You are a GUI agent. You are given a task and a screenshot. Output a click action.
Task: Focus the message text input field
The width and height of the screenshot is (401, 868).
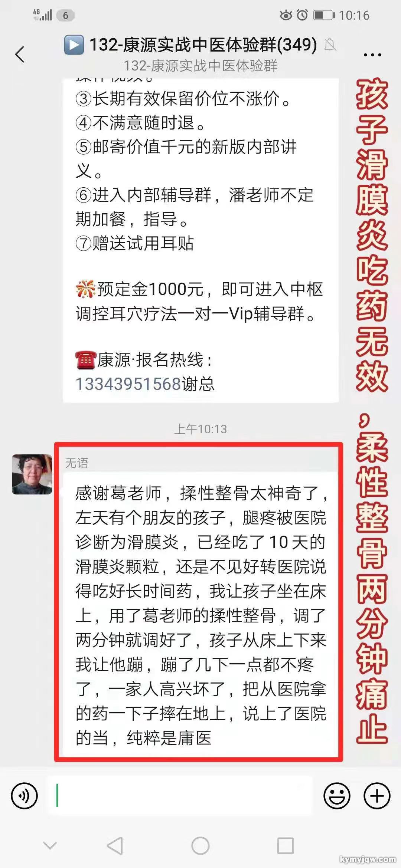pos(179,796)
